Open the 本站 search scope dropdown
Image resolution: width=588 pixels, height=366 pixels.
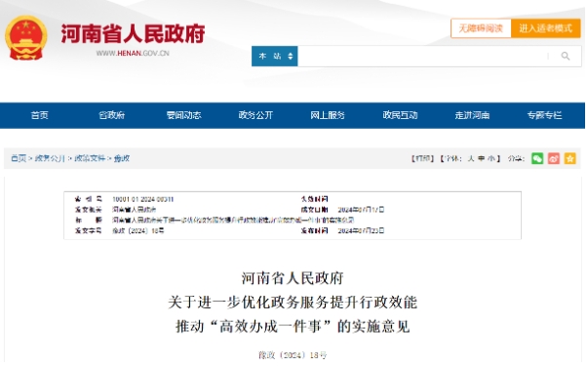pyautogui.click(x=275, y=57)
